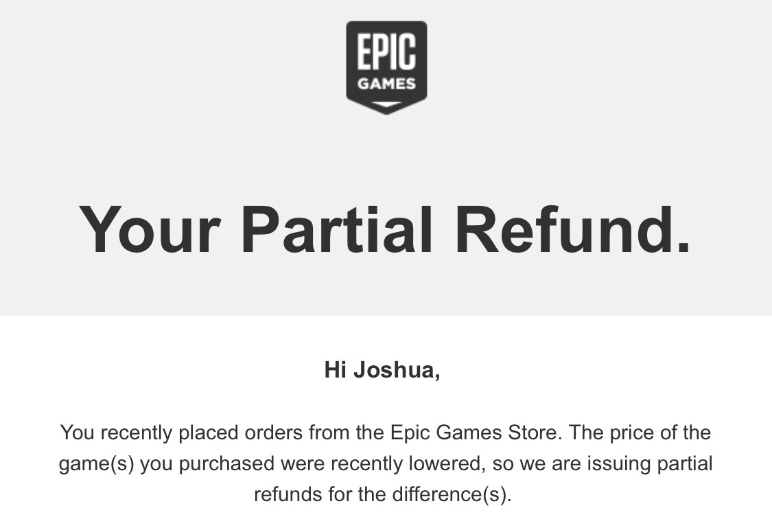Click the small chevron at the logo bottom
Screen dimensions: 772x532
(386, 104)
